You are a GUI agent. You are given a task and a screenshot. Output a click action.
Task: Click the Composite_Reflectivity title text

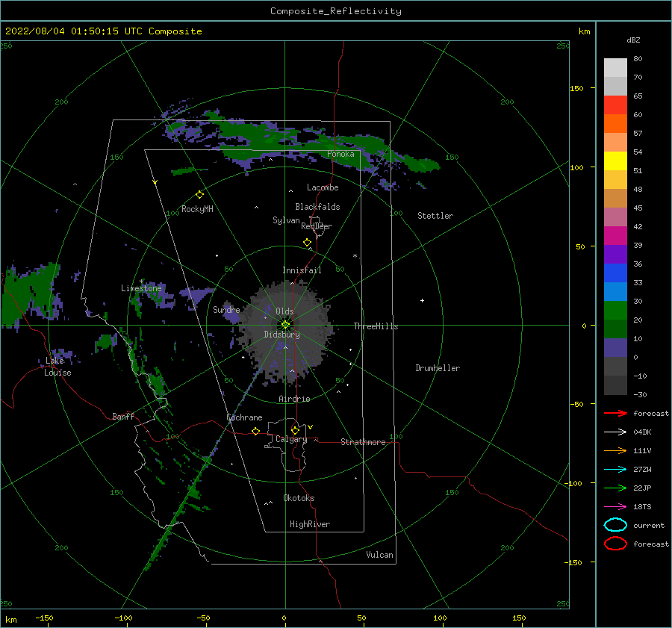336,11
